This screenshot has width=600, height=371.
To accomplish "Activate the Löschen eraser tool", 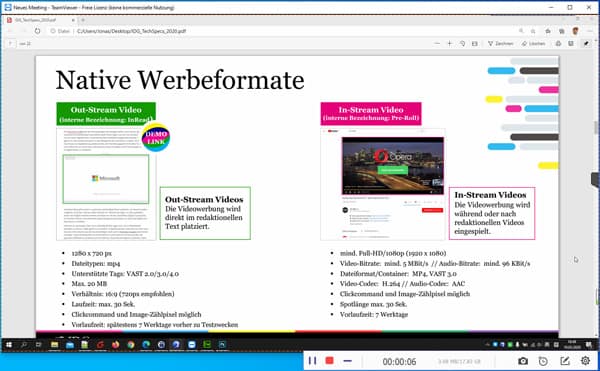I will (x=533, y=44).
